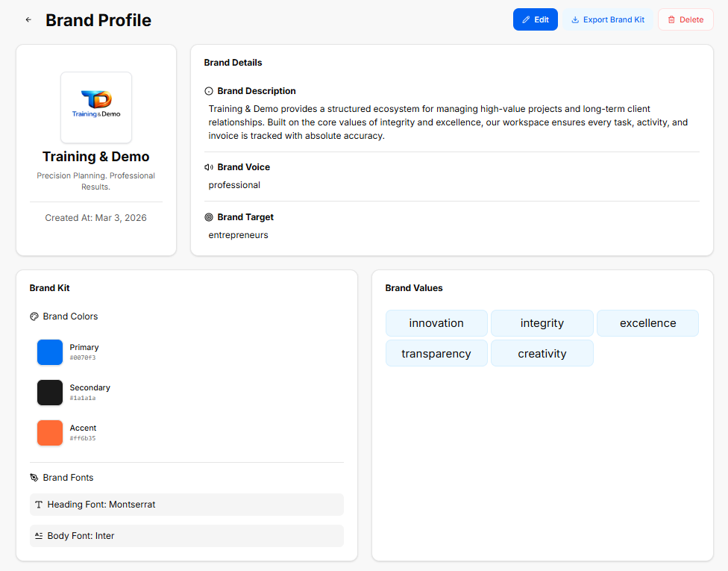Screen dimensions: 728x571
Task: Click the professional brand voice value
Action: (x=234, y=185)
